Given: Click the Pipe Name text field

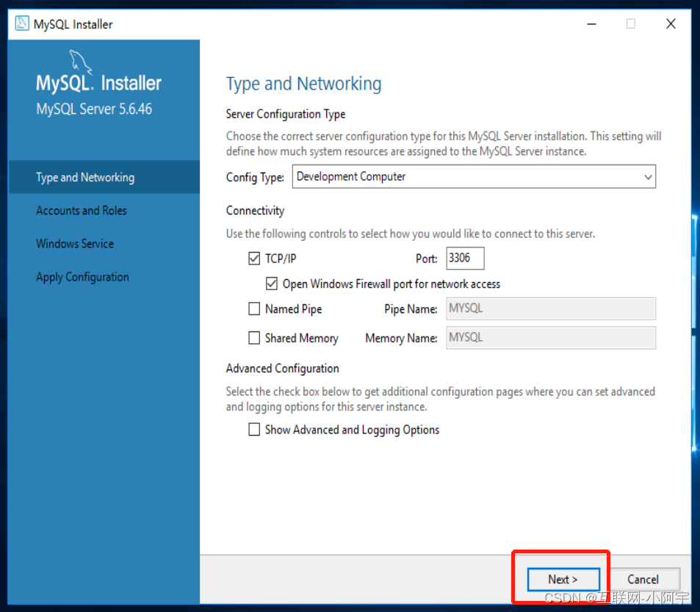Looking at the screenshot, I should [x=550, y=308].
